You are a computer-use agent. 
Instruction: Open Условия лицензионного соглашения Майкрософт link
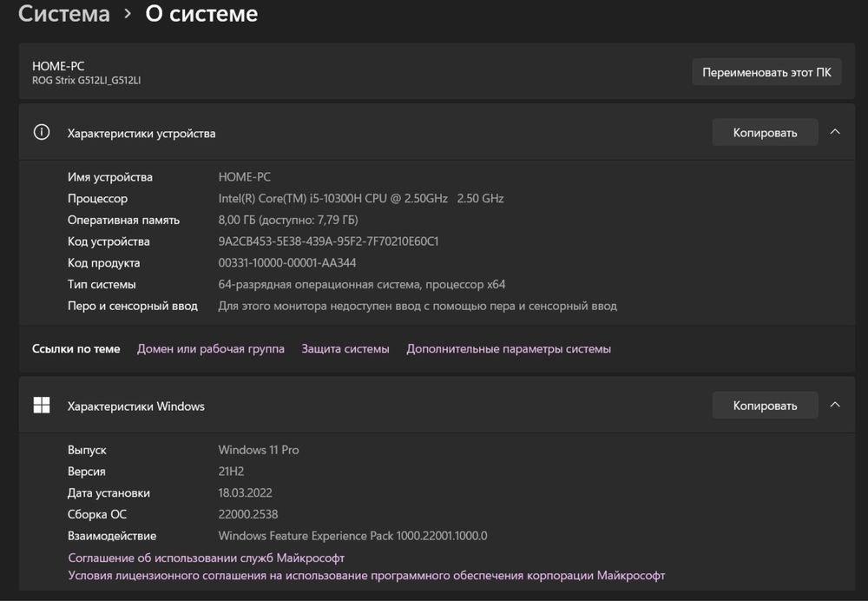(366, 576)
